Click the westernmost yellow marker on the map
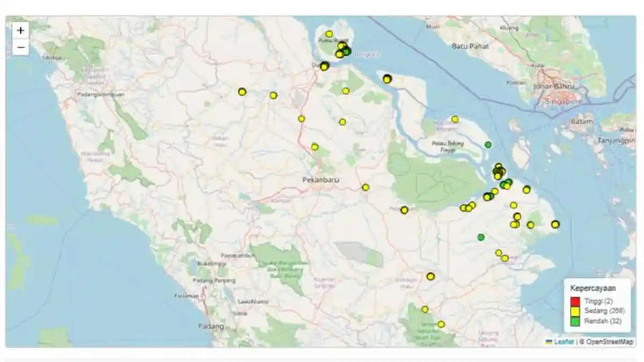Image resolution: width=644 pixels, height=362 pixels. (x=242, y=92)
